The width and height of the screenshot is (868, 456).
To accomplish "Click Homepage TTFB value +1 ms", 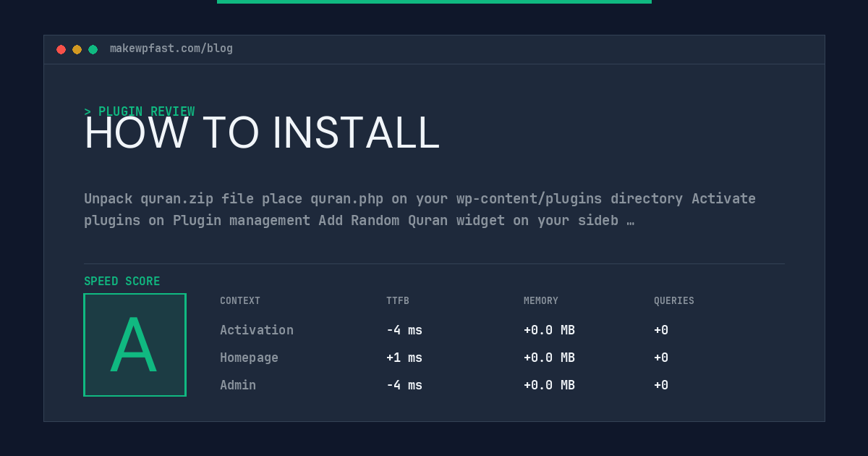I will 404,358.
